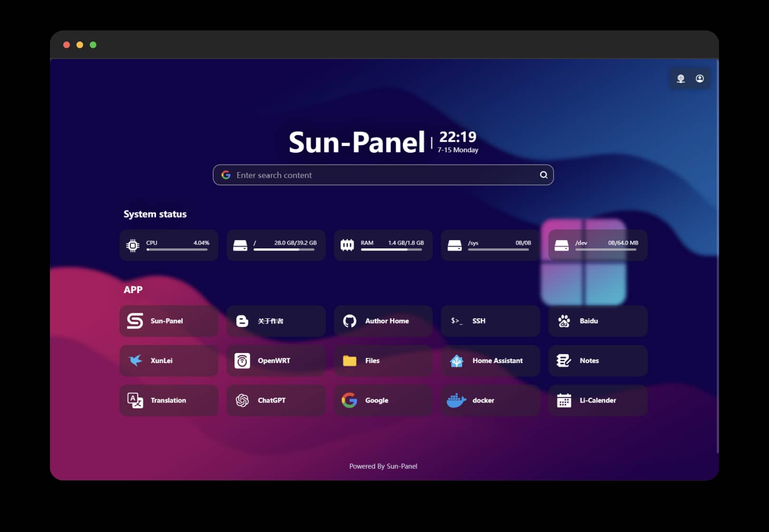This screenshot has width=769, height=532.
Task: Open the docker whale icon
Action: 456,400
